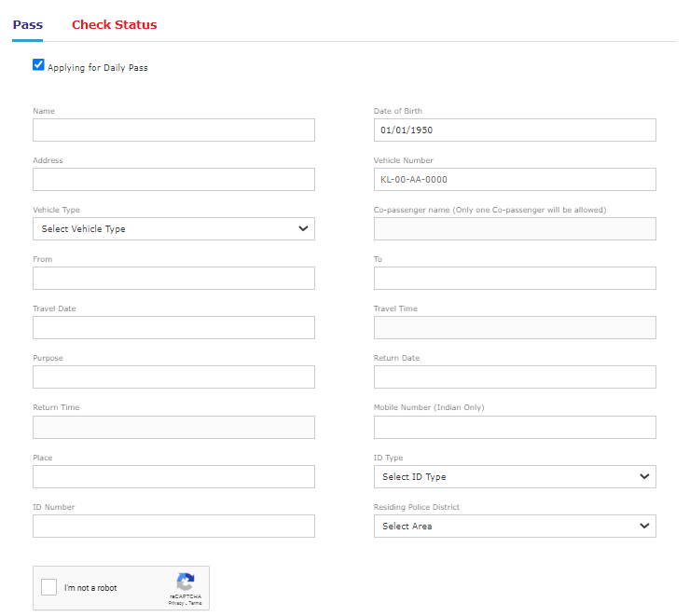Click the Name input field
The height and width of the screenshot is (616, 690).
(173, 130)
